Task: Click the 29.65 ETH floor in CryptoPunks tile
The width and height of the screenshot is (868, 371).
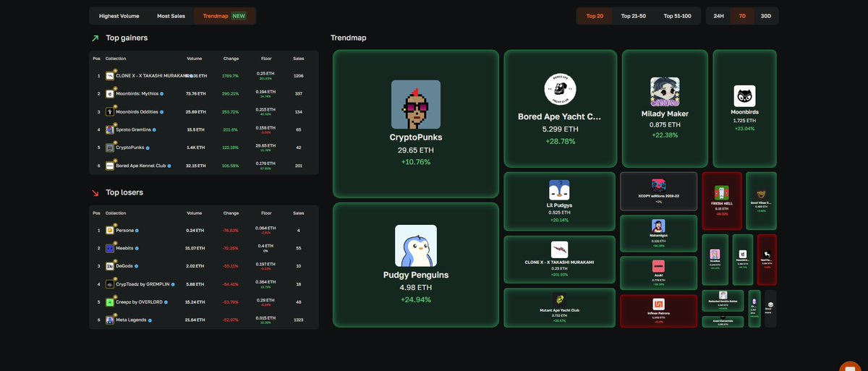Action: click(x=415, y=150)
